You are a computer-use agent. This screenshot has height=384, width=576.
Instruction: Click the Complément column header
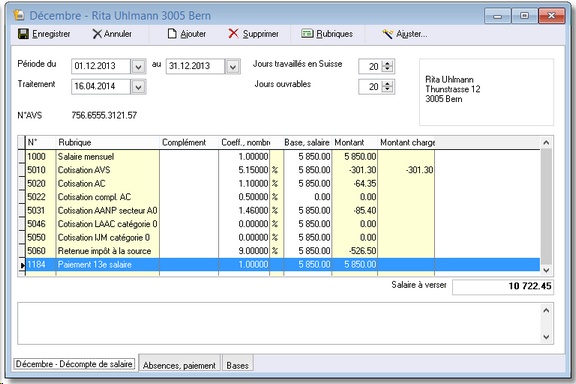point(189,143)
